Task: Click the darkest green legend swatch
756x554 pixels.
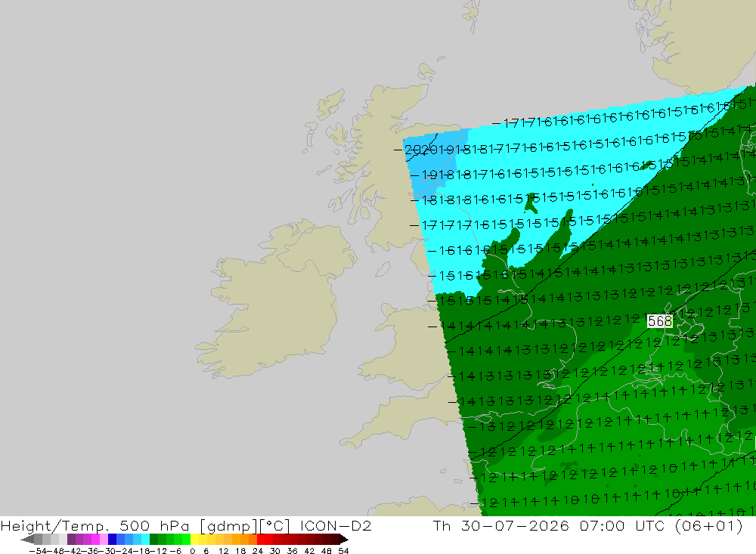Action: pyautogui.click(x=153, y=539)
